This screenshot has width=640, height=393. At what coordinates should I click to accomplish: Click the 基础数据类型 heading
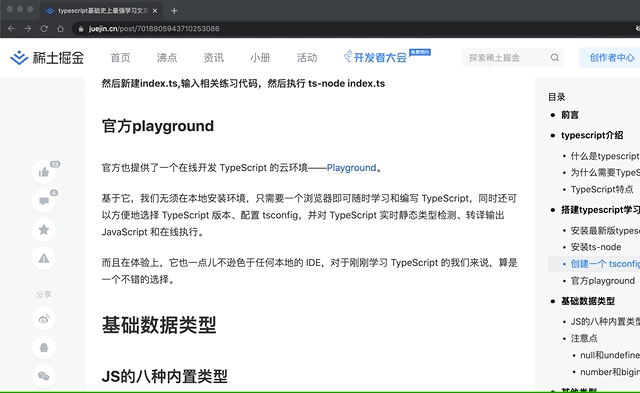[159, 325]
